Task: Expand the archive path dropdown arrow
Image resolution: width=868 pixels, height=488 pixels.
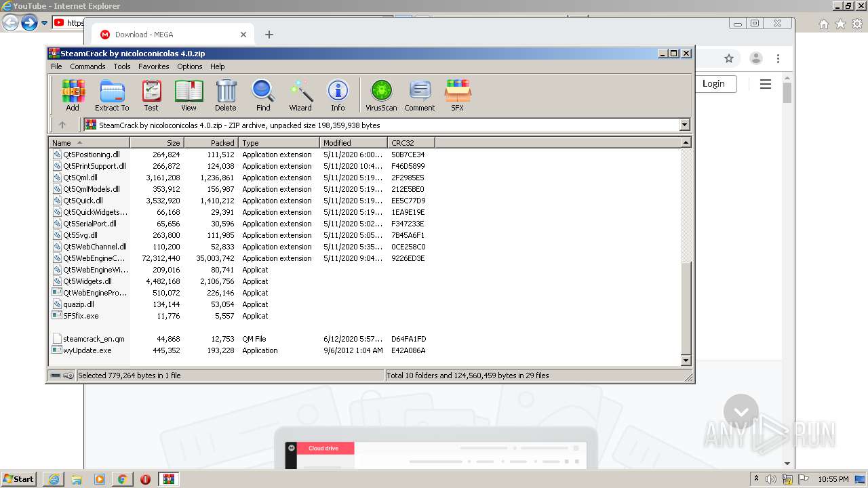Action: point(684,125)
